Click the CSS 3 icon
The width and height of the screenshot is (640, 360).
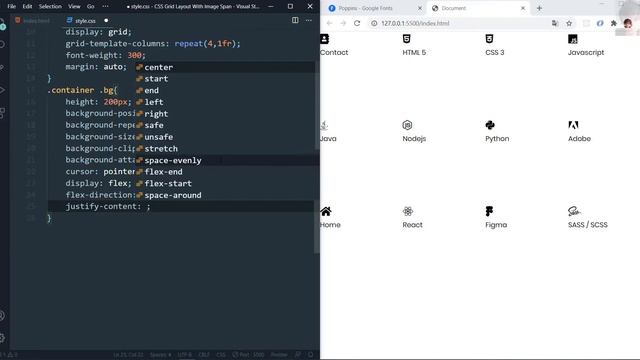point(489,39)
